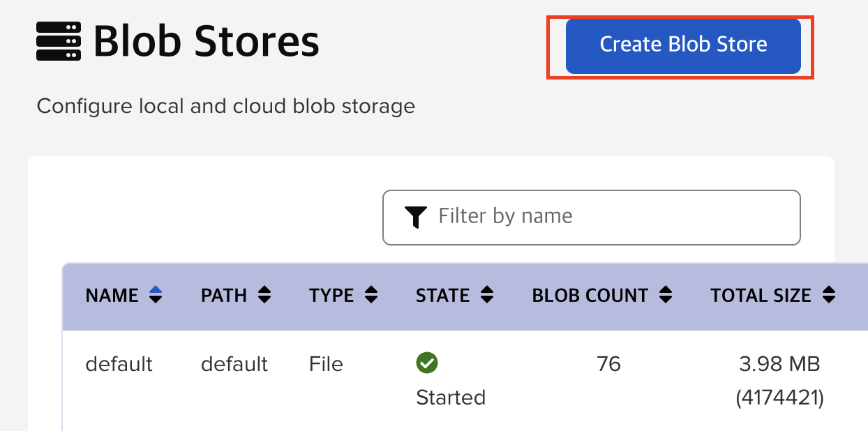Click the Create Blob Store button
This screenshot has width=868, height=431.
tap(683, 45)
